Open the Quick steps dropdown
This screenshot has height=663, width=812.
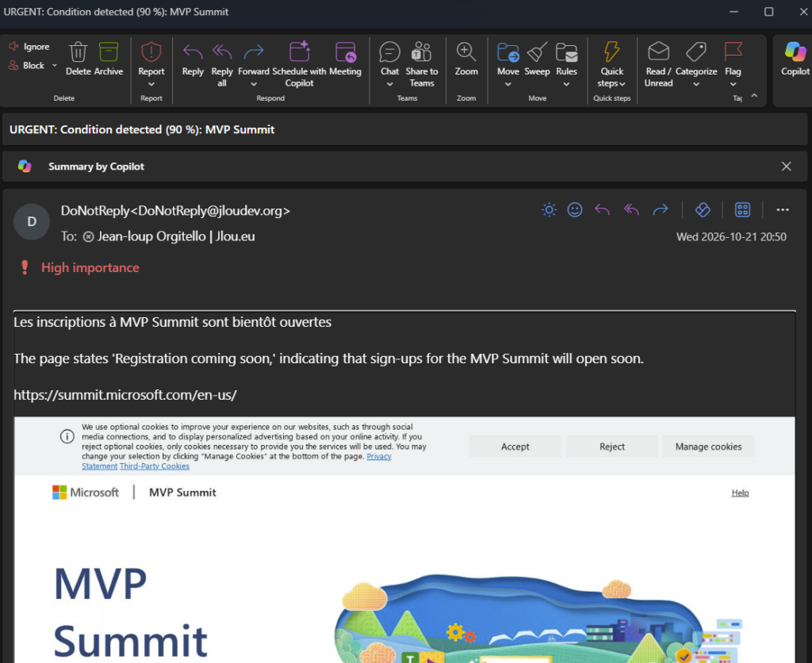pyautogui.click(x=622, y=84)
